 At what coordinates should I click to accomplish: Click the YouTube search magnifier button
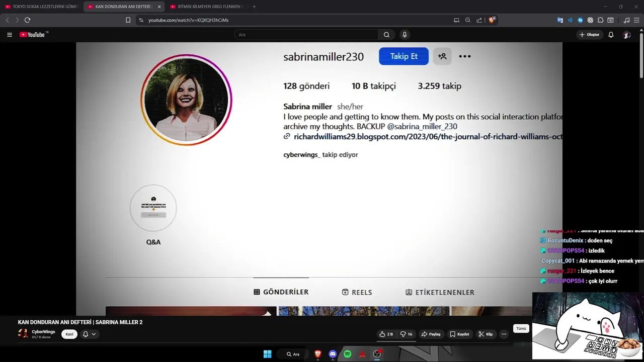pyautogui.click(x=386, y=35)
